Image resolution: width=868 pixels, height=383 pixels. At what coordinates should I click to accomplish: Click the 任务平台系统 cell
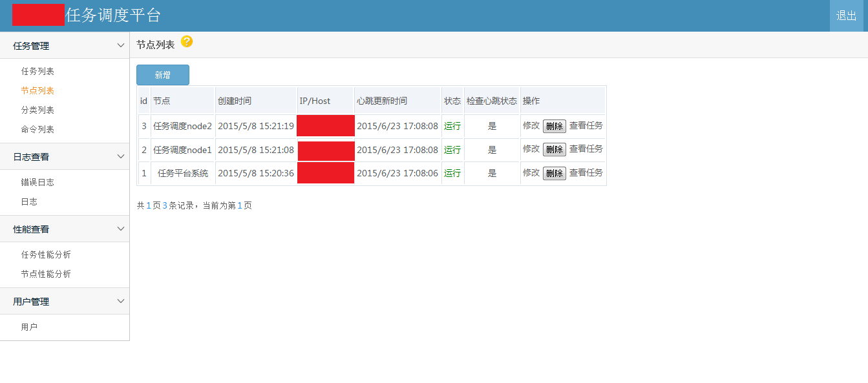183,173
